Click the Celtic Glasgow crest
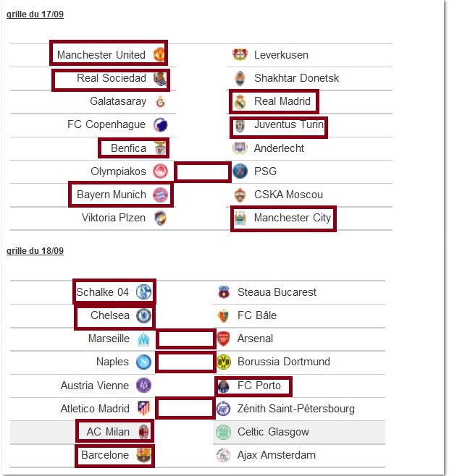Viewport: 449px width, 476px height. (224, 432)
